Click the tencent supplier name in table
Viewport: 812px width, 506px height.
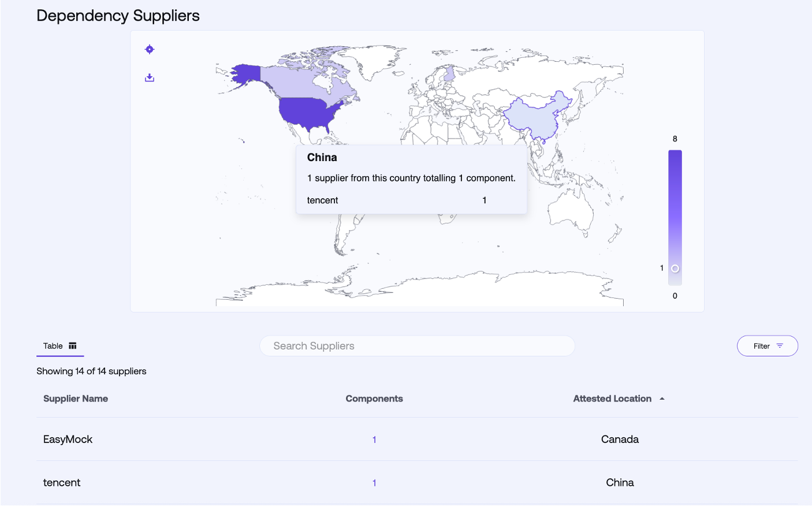62,483
